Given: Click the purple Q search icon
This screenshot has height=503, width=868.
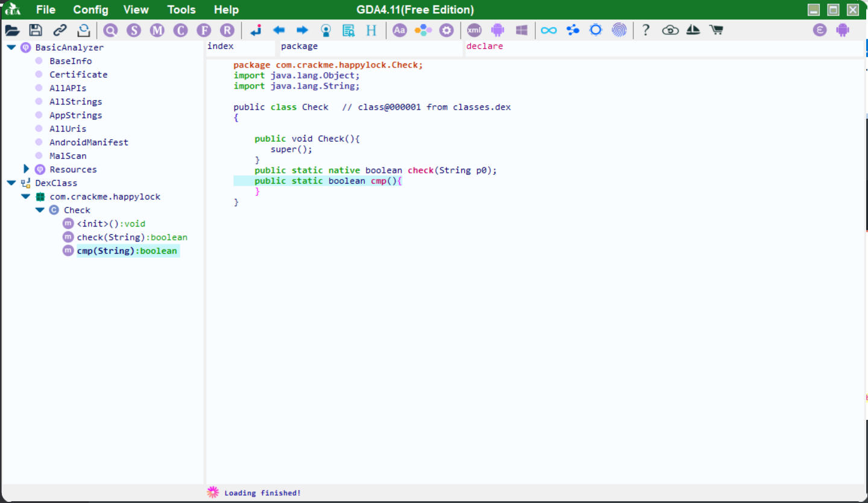Looking at the screenshot, I should tap(110, 30).
